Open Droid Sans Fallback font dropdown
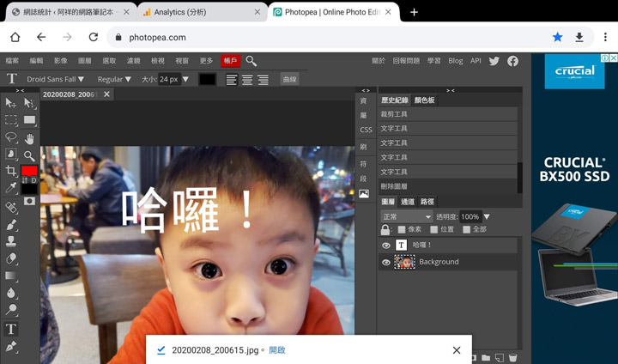 click(55, 79)
